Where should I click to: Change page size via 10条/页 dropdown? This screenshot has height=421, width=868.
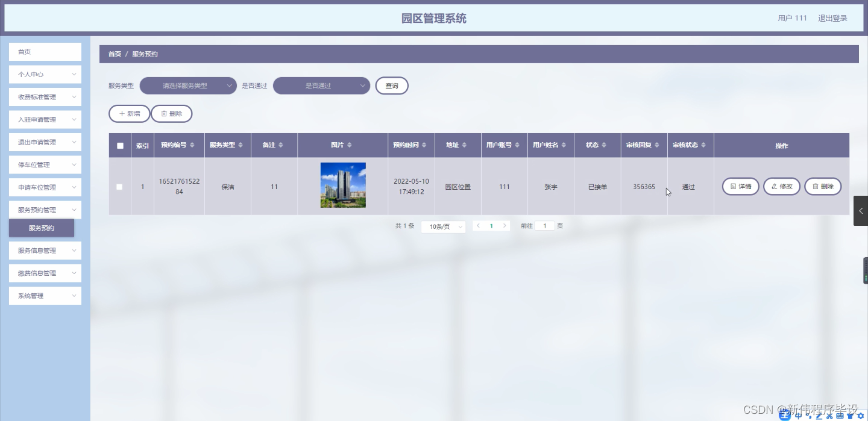(443, 226)
